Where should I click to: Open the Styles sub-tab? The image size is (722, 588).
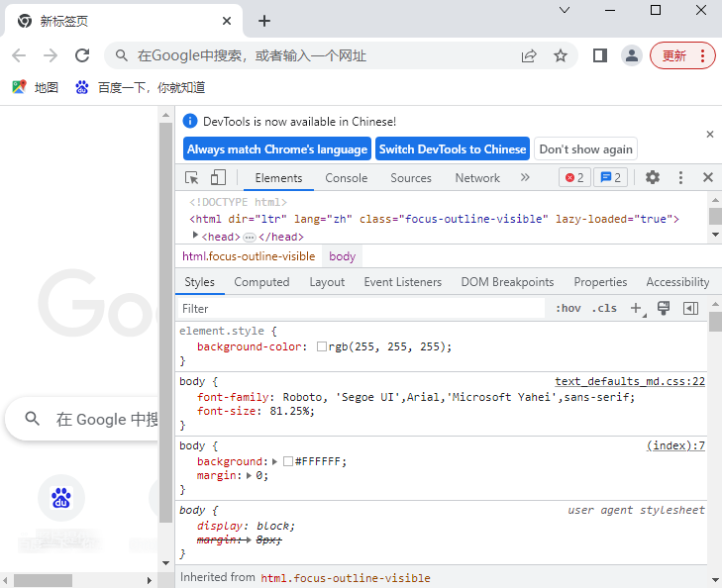coord(199,282)
